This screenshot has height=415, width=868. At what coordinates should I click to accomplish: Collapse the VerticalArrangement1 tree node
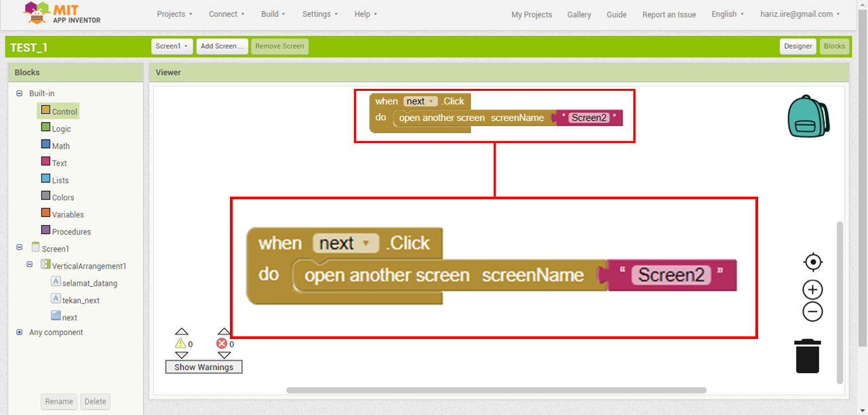(30, 264)
